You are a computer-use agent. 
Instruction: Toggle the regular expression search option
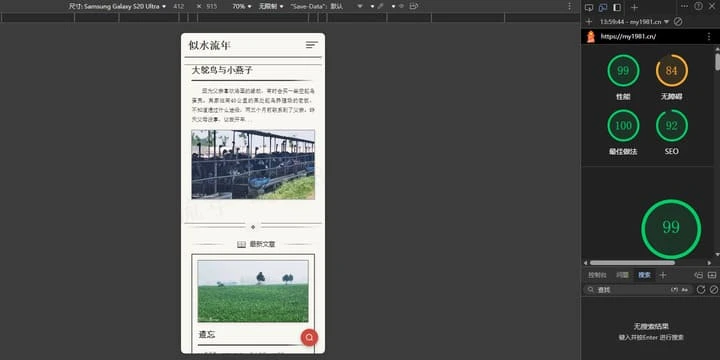(674, 290)
